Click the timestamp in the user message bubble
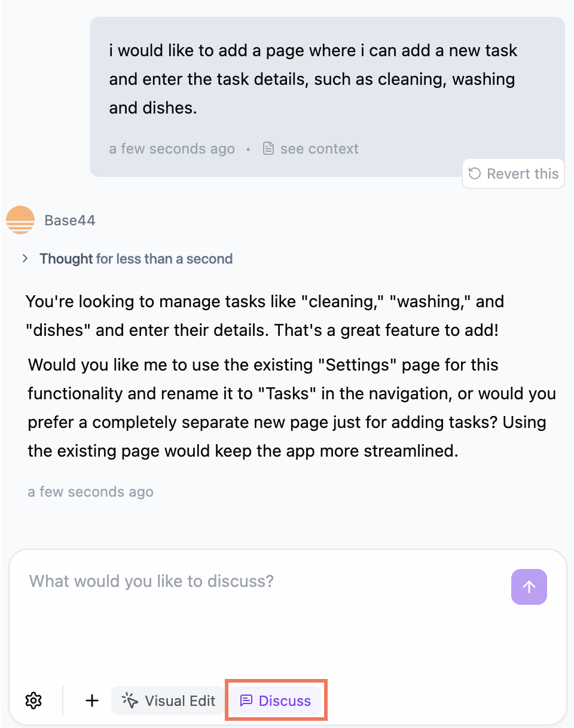The height and width of the screenshot is (728, 574). click(172, 148)
